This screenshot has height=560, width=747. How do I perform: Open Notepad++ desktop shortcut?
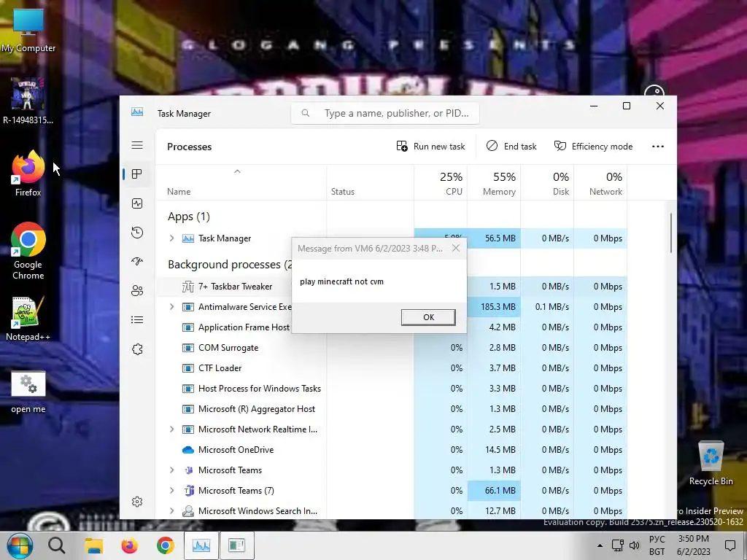pyautogui.click(x=28, y=319)
